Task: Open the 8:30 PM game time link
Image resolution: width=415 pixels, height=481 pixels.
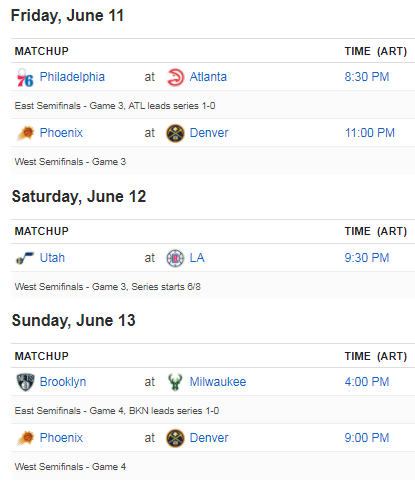Action: coord(367,77)
